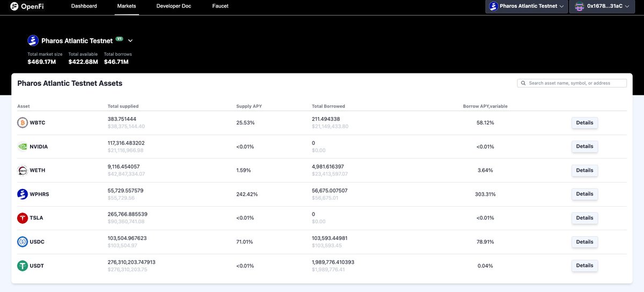Open Details for TSLA
This screenshot has height=292, width=644.
[x=584, y=218]
